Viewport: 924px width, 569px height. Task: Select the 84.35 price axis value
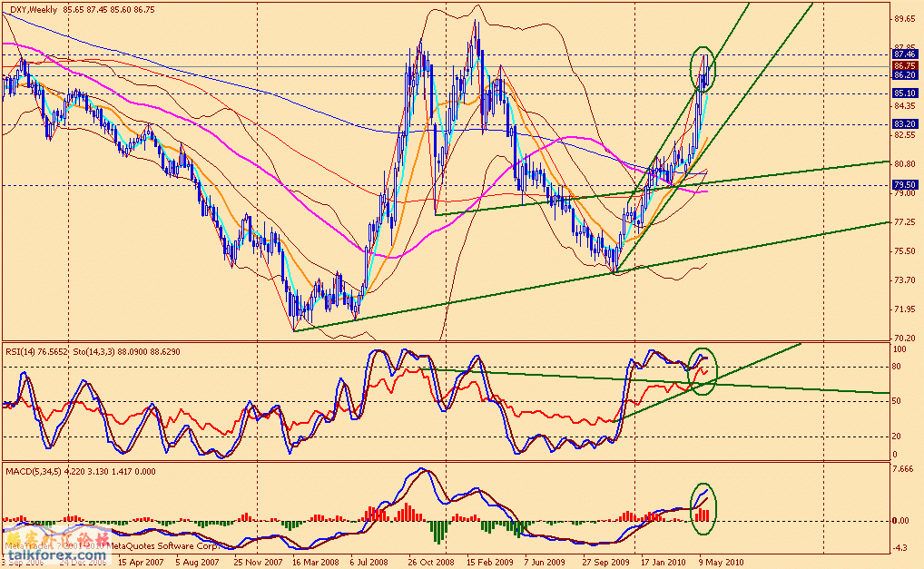(x=905, y=106)
